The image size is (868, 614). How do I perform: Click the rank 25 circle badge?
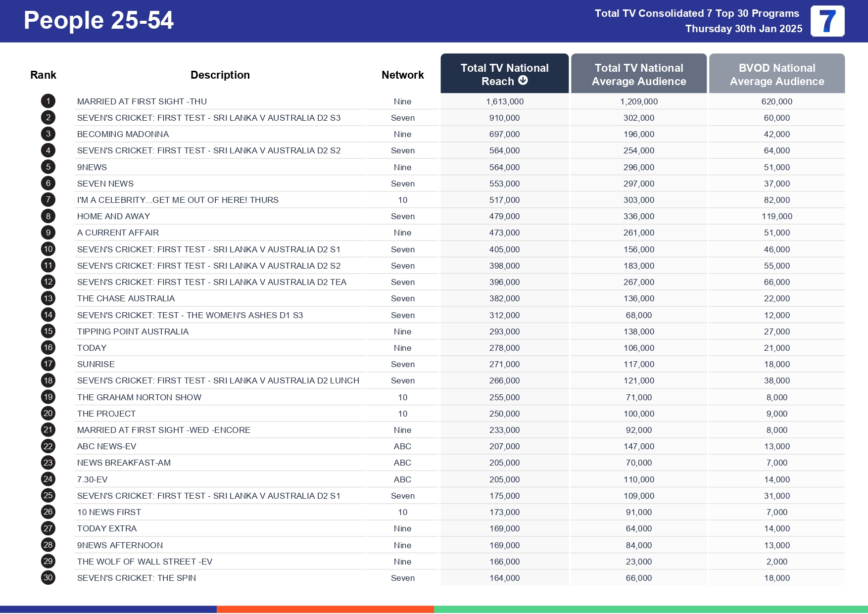[x=48, y=495]
